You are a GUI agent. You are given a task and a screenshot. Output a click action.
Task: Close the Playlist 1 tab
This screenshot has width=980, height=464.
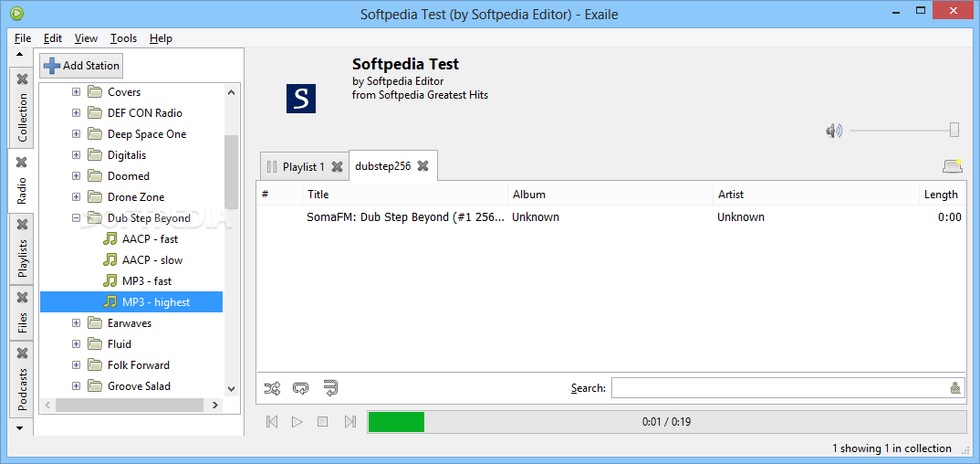pos(337,167)
